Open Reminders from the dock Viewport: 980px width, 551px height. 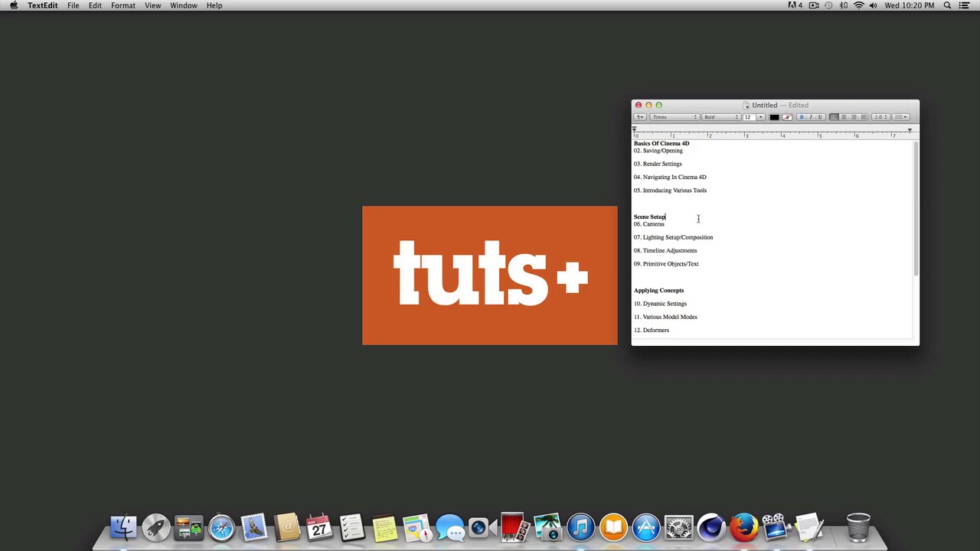click(351, 527)
